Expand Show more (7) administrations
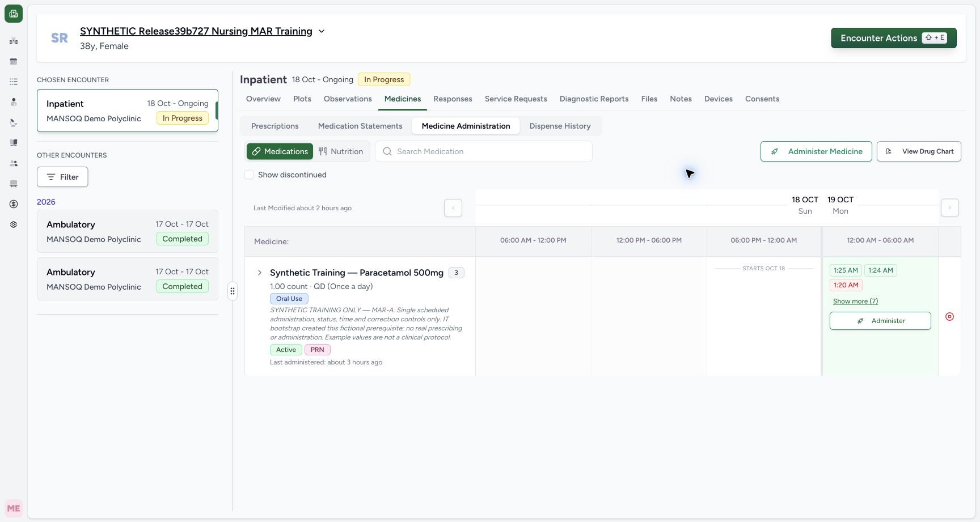980x522 pixels. coord(855,301)
